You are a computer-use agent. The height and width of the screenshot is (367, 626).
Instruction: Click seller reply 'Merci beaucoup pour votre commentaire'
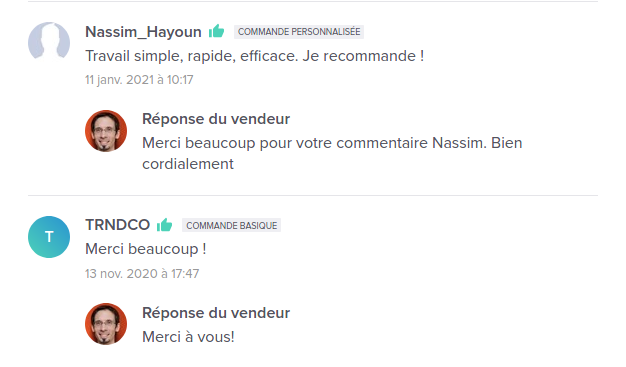click(x=285, y=143)
